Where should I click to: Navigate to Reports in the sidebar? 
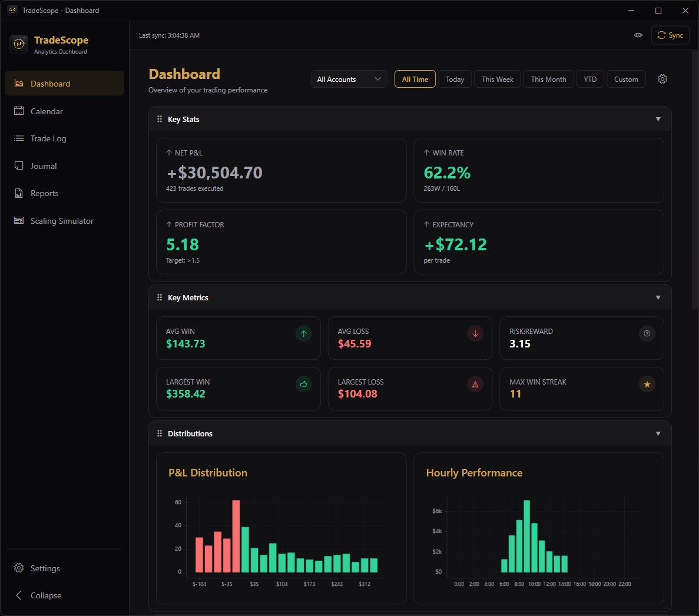44,193
